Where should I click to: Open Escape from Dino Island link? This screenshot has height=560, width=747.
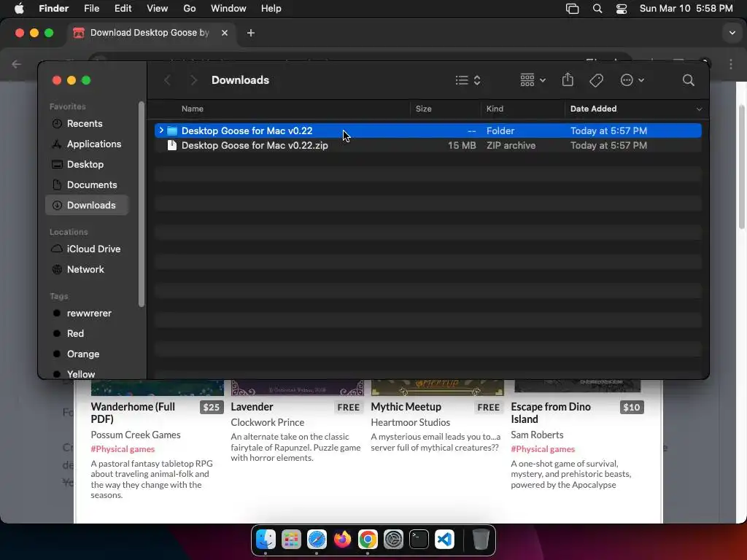click(551, 413)
